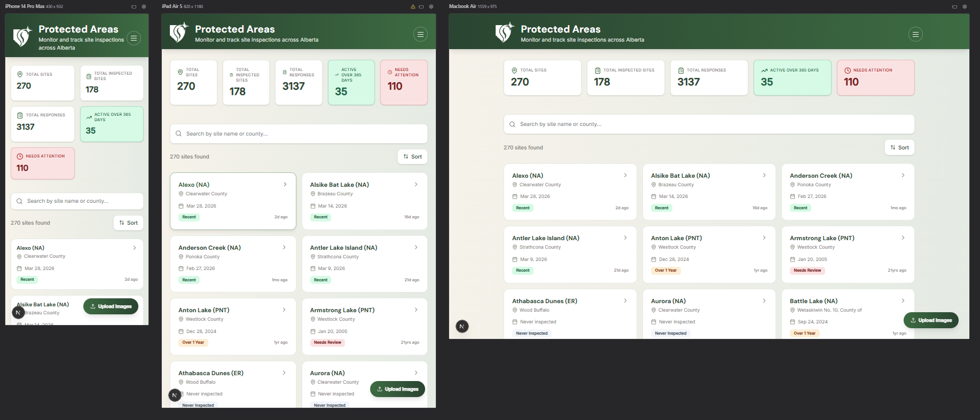Open settings gear for iPhone 14 Pro Max device
The height and width of the screenshot is (420, 980).
pos(144,6)
